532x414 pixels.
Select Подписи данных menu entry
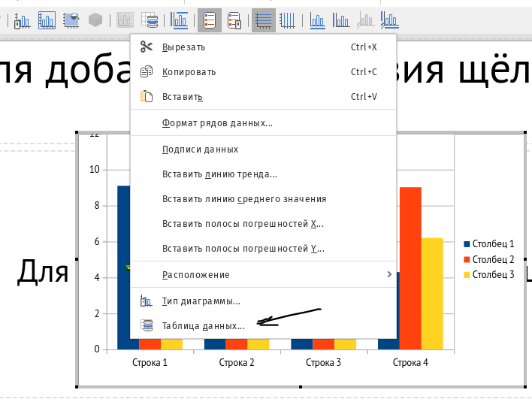click(x=263, y=150)
